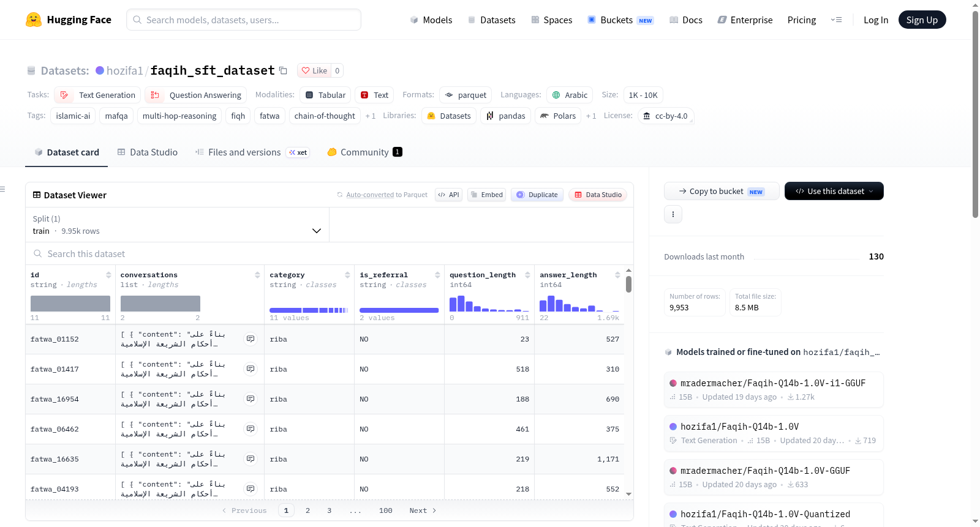The image size is (980, 527).
Task: Show more tags with the +1 after chain-of-thought
Action: tap(371, 116)
